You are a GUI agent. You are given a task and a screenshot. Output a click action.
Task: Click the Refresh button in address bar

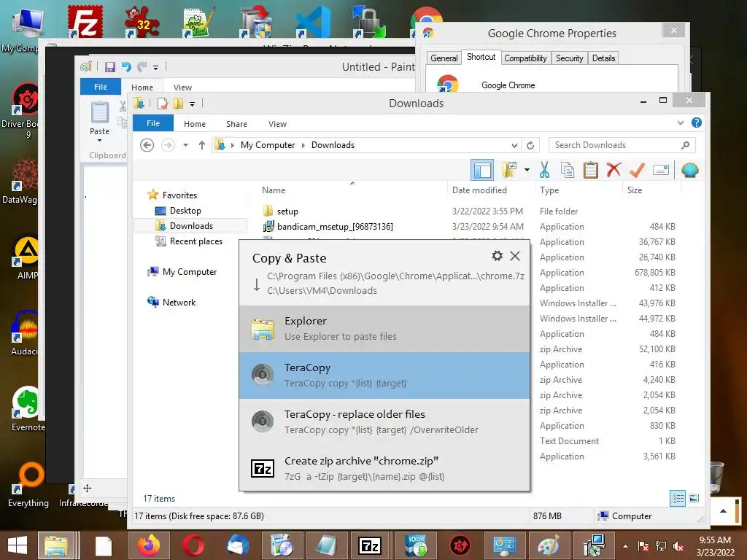point(530,145)
